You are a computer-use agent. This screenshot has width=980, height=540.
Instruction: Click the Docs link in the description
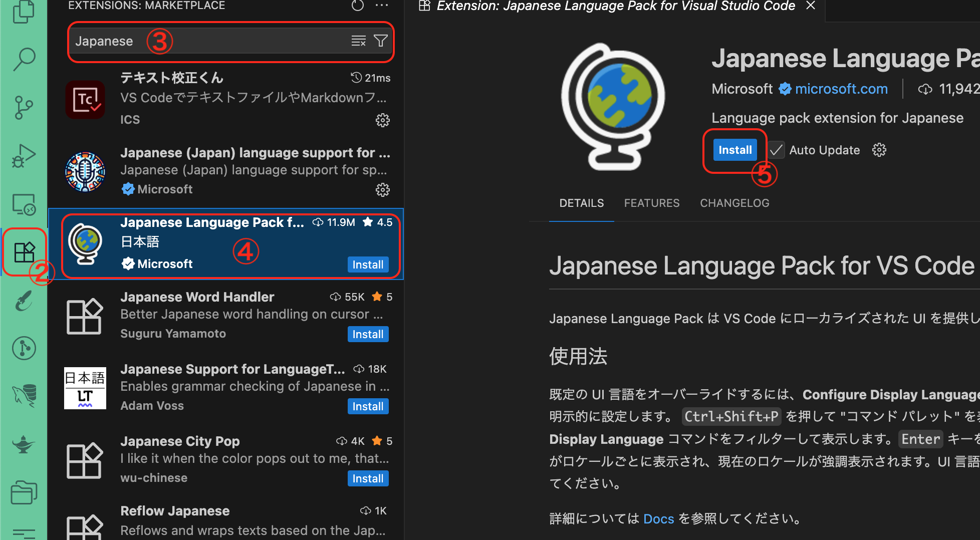click(658, 519)
